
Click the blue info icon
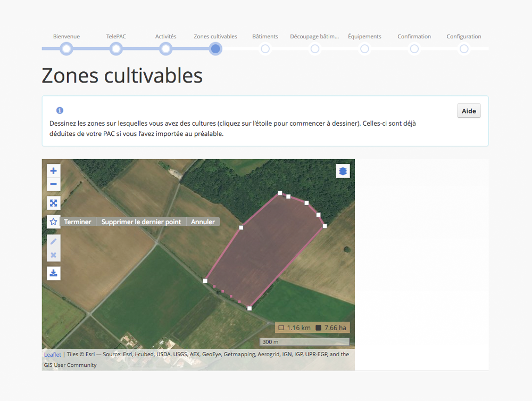point(60,110)
